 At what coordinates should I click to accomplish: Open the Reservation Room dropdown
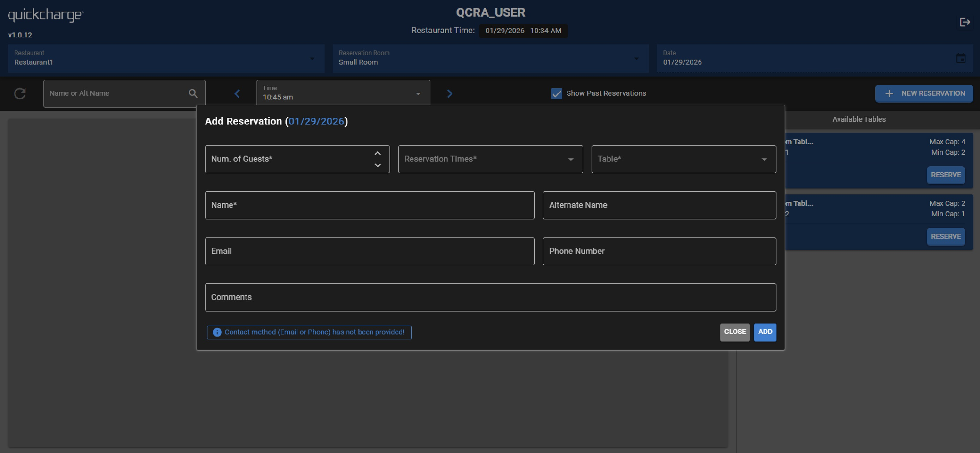[490, 58]
